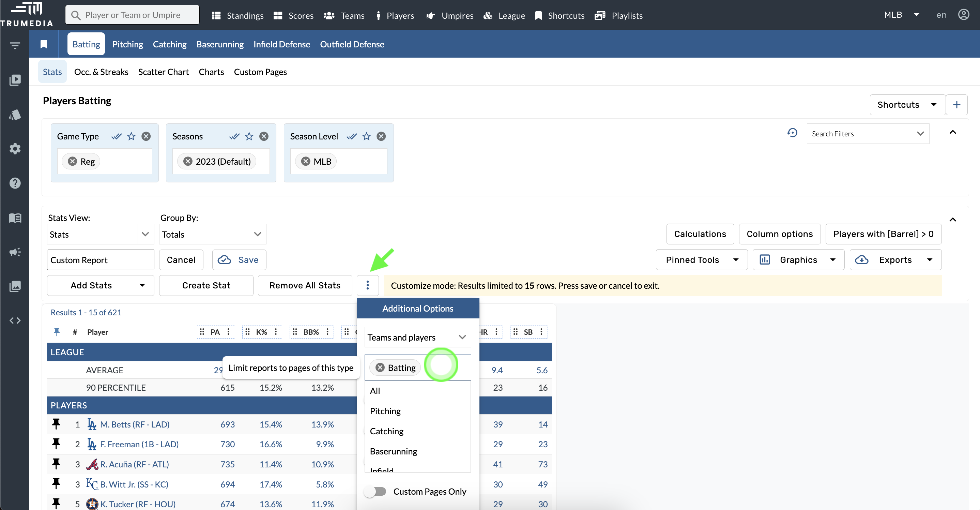Open the Scatter Chart tab
980x510 pixels.
click(x=163, y=72)
